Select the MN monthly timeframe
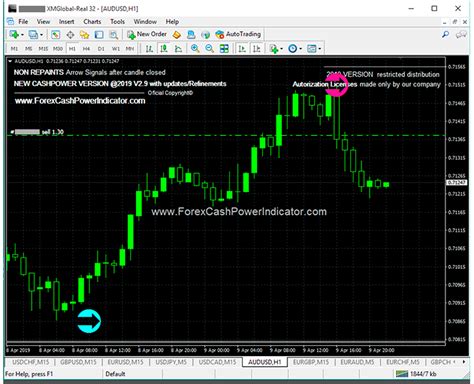The height and width of the screenshot is (384, 474). click(x=130, y=49)
